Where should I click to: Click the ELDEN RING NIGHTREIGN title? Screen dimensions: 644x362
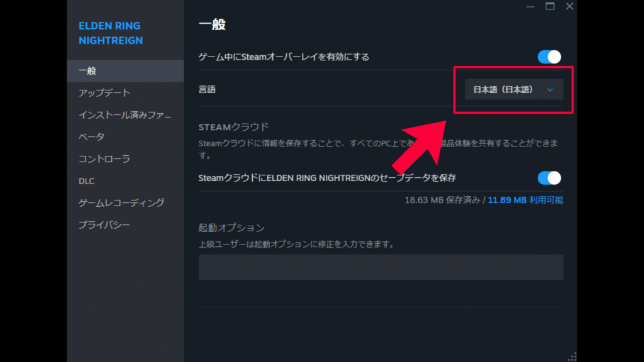pyautogui.click(x=111, y=33)
